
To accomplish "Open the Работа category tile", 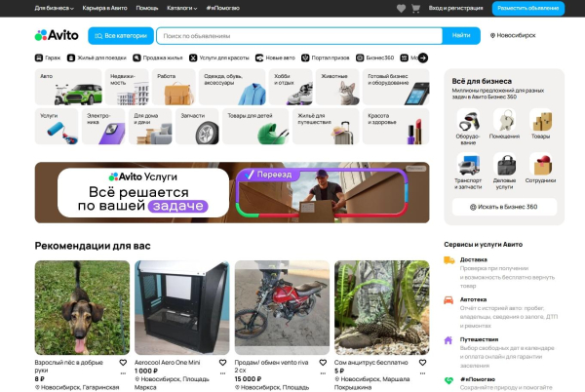I will click(x=174, y=87).
